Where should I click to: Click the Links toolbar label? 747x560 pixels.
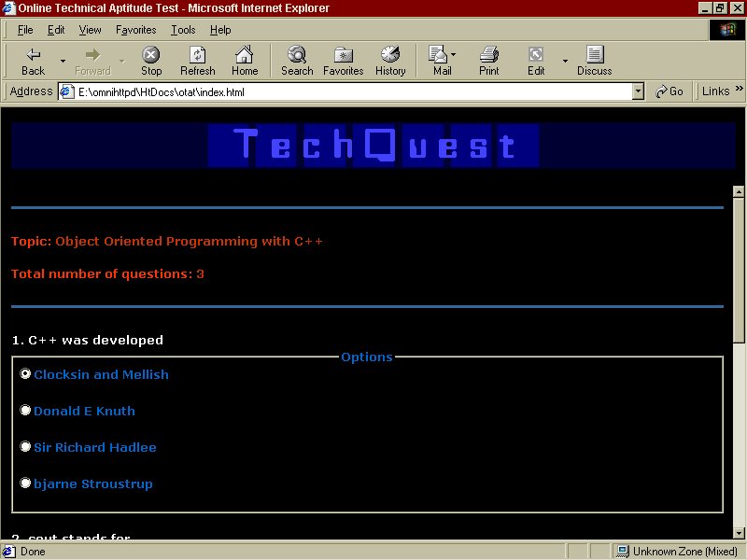point(715,91)
